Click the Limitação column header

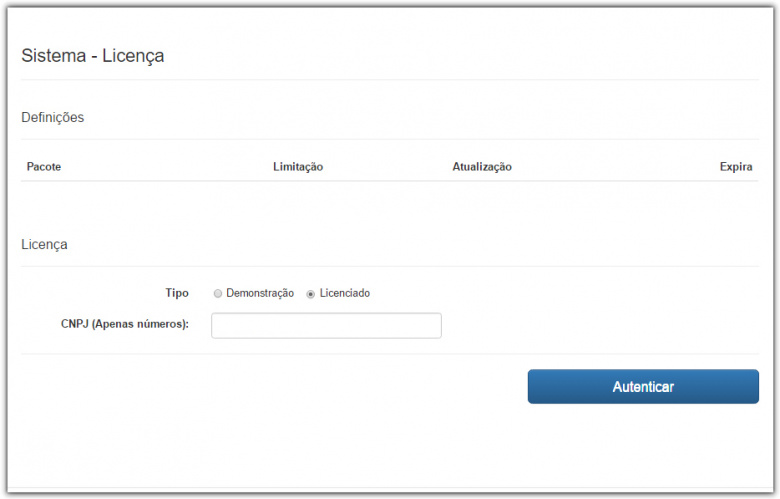(298, 167)
